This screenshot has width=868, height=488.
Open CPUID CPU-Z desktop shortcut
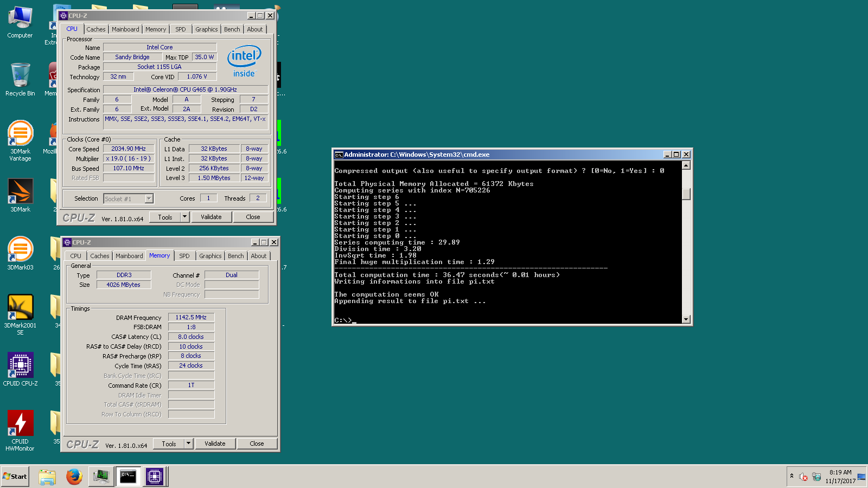click(20, 369)
